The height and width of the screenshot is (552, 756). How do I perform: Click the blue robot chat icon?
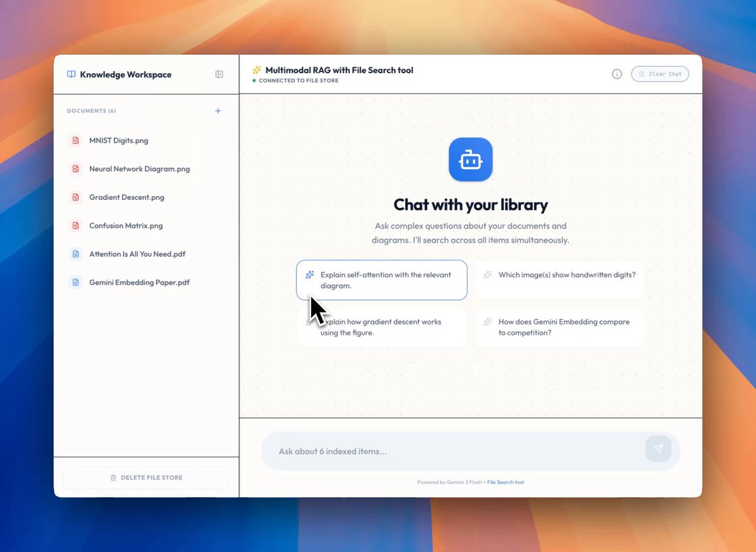471,159
